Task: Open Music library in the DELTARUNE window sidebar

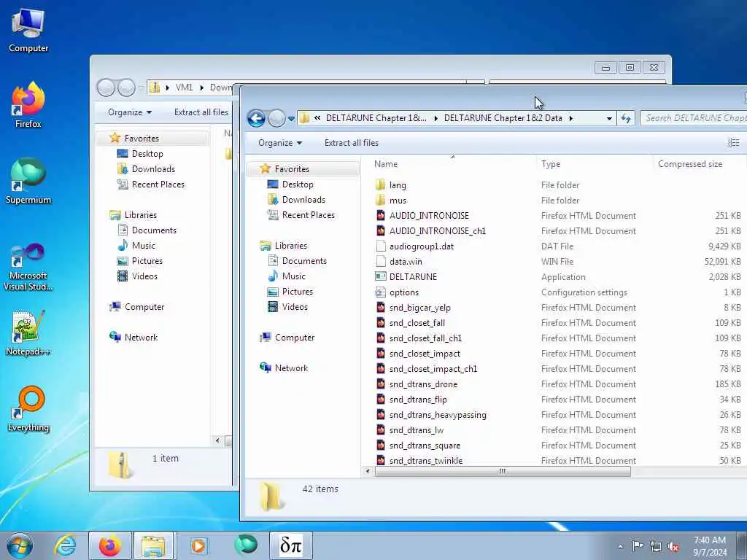Action: pyautogui.click(x=293, y=276)
